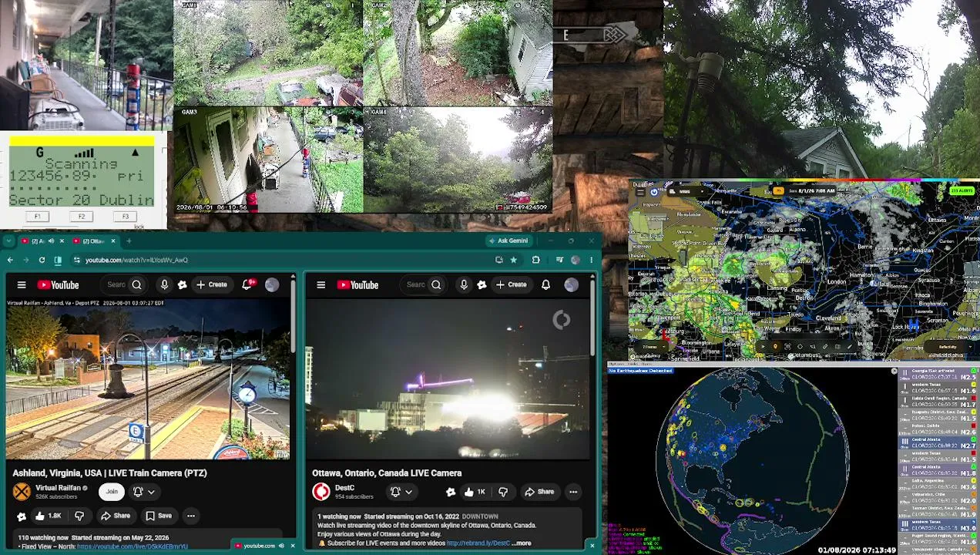This screenshot has height=555, width=980.
Task: Open more actions for Ashland video
Action: tap(191, 516)
